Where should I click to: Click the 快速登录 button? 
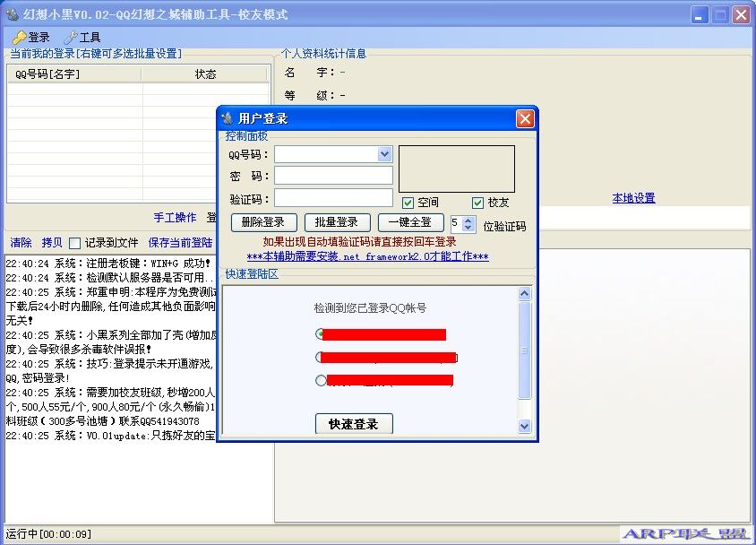(354, 424)
